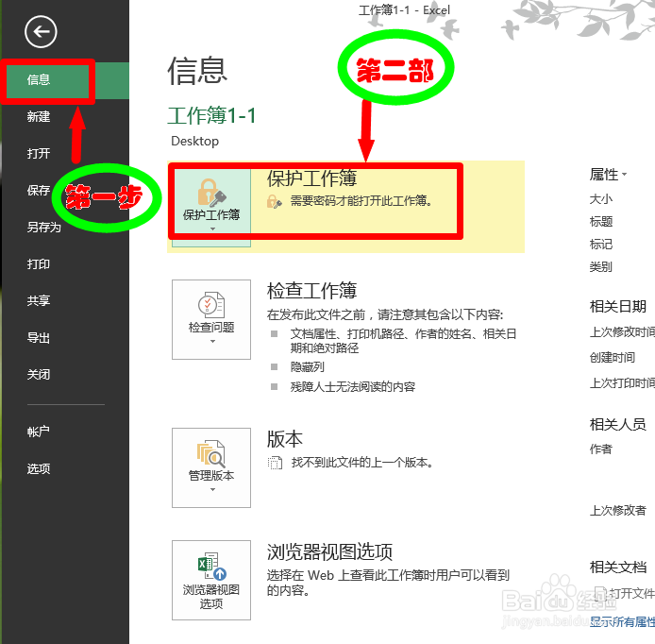This screenshot has height=644, width=655.
Task: Click the 大小 property label
Action: pos(600,199)
